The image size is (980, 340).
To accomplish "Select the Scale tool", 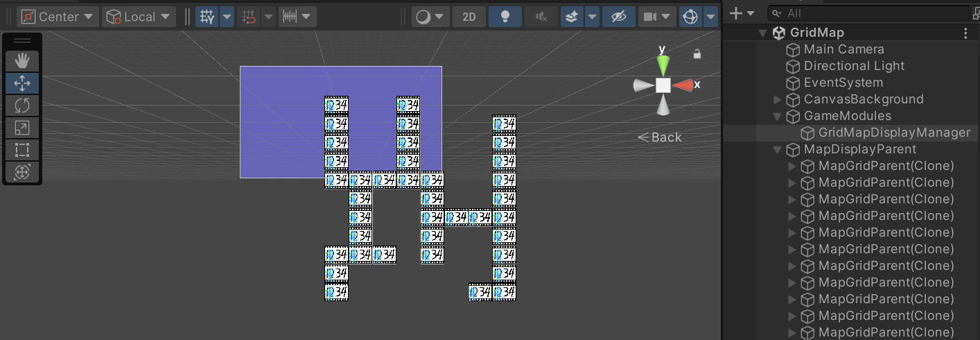I will click(22, 128).
